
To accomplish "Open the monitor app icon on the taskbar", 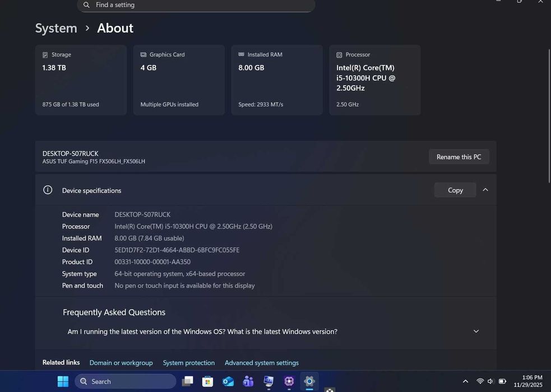I will [x=268, y=381].
